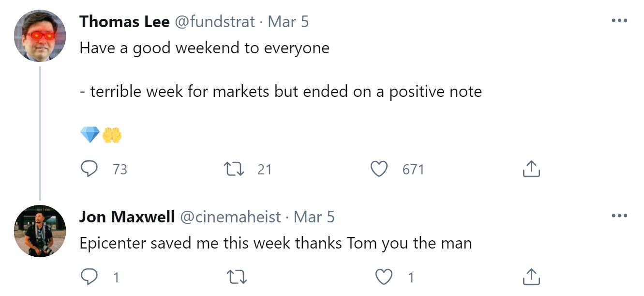Retweet Jon Maxwell's reply
Image resolution: width=644 pixels, height=296 pixels.
[x=237, y=277]
